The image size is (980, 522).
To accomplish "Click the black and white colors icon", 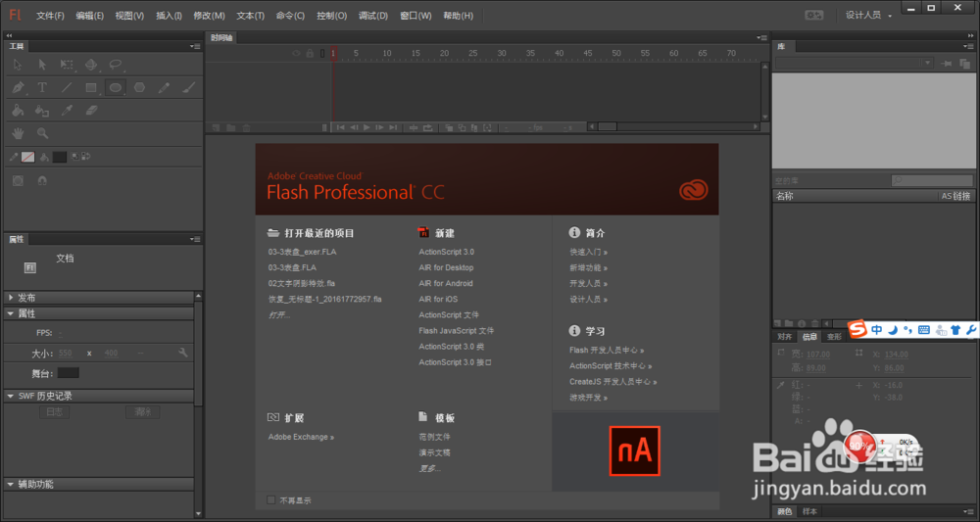I will click(75, 157).
